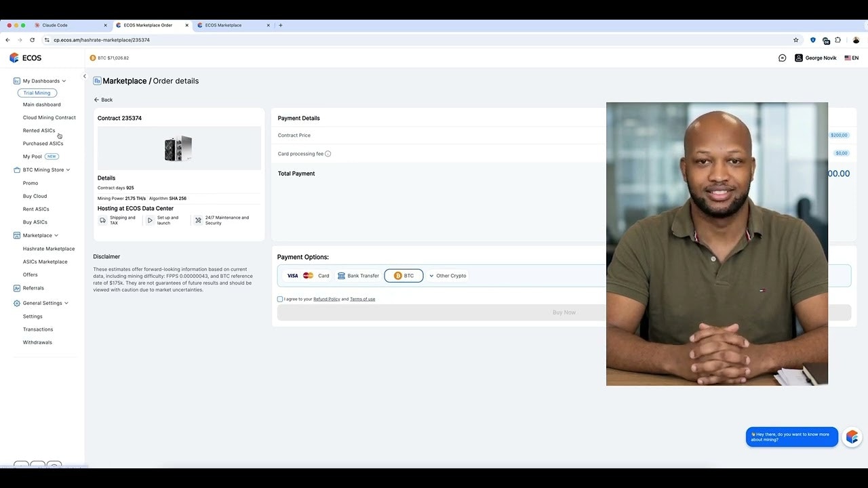Open the Chrome profile avatar

(x=856, y=40)
